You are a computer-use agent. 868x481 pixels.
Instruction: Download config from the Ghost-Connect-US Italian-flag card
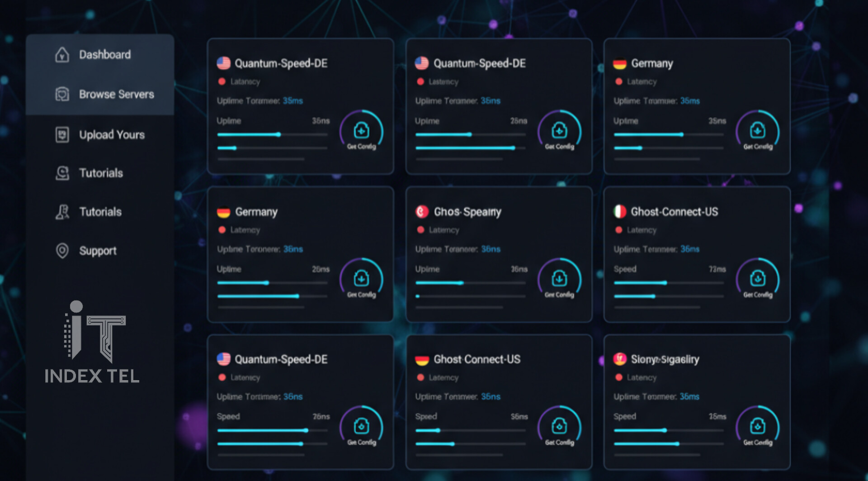pyautogui.click(x=757, y=279)
